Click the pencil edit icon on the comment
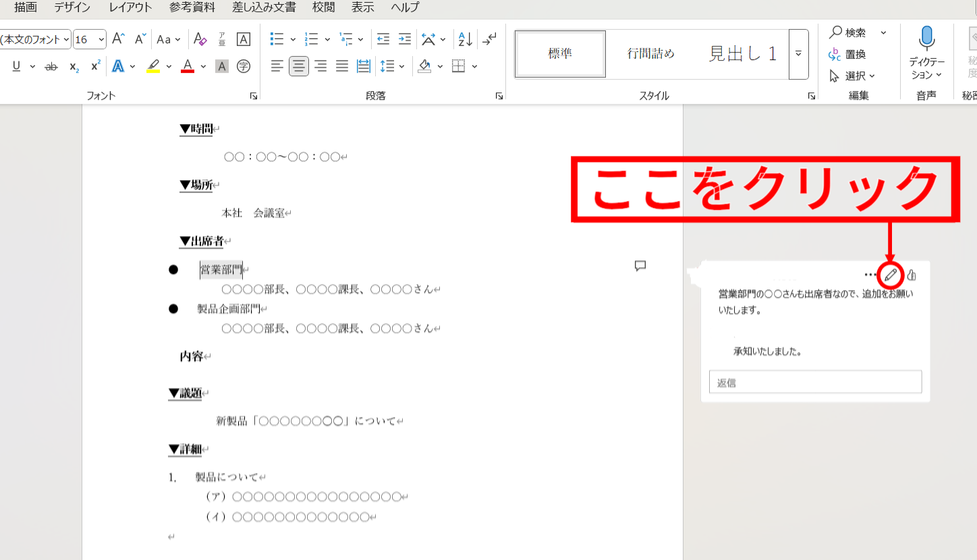 coord(889,274)
